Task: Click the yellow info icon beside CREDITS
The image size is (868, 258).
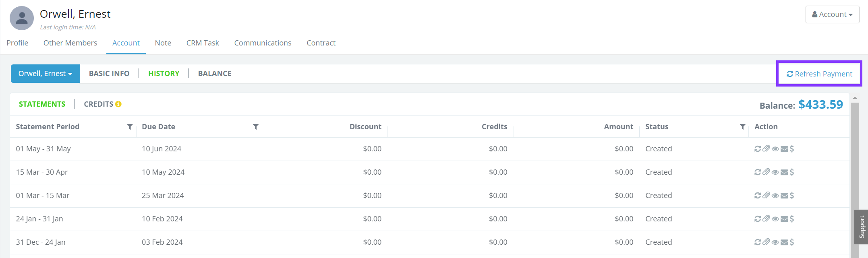Action: [x=118, y=104]
